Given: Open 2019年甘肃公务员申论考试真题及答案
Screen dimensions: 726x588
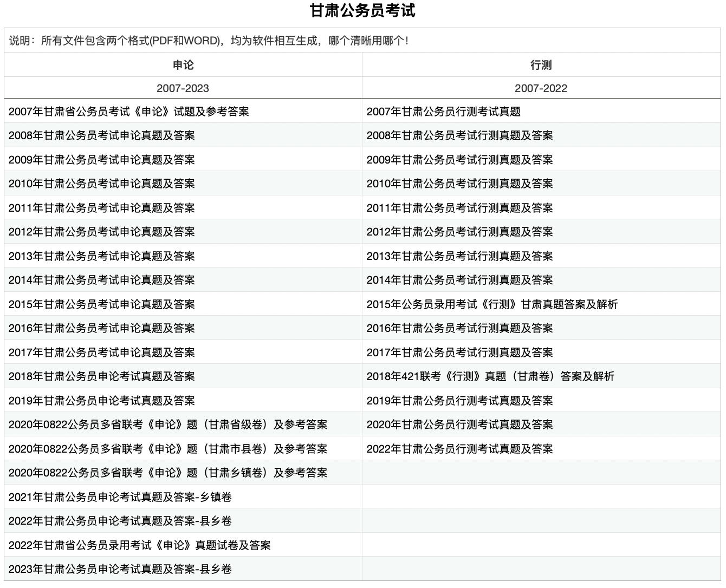Looking at the screenshot, I should pyautogui.click(x=102, y=401).
